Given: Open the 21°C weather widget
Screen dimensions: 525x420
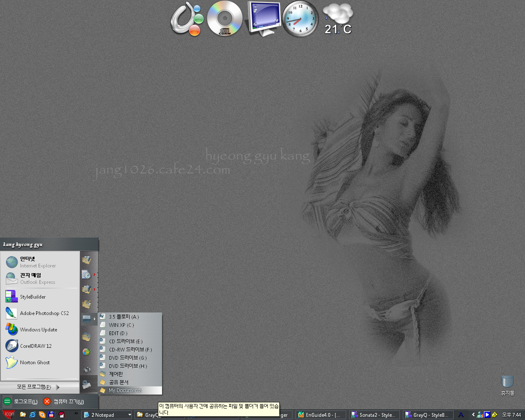Looking at the screenshot, I should 338,19.
